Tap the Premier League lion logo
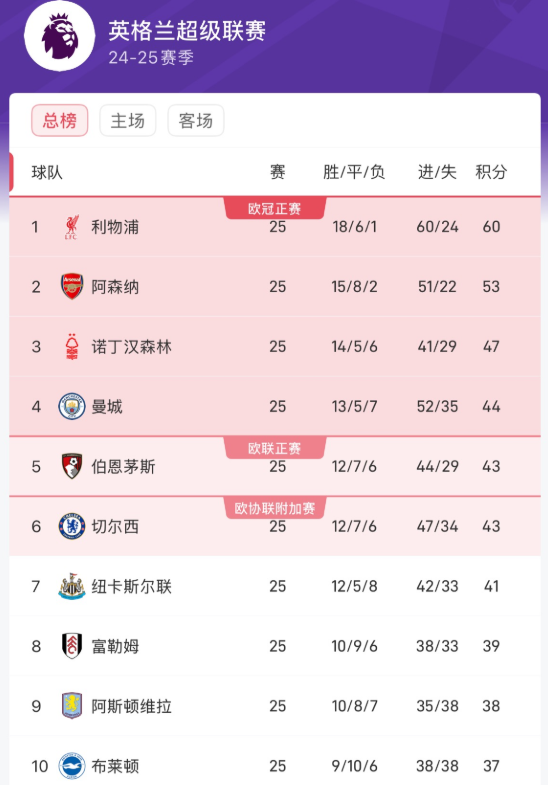This screenshot has width=548, height=785. pos(60,36)
